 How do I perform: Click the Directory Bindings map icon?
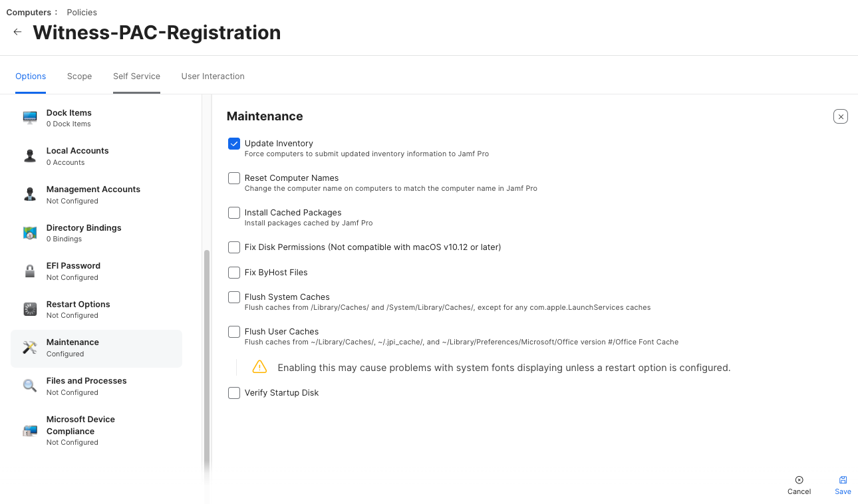coord(30,233)
